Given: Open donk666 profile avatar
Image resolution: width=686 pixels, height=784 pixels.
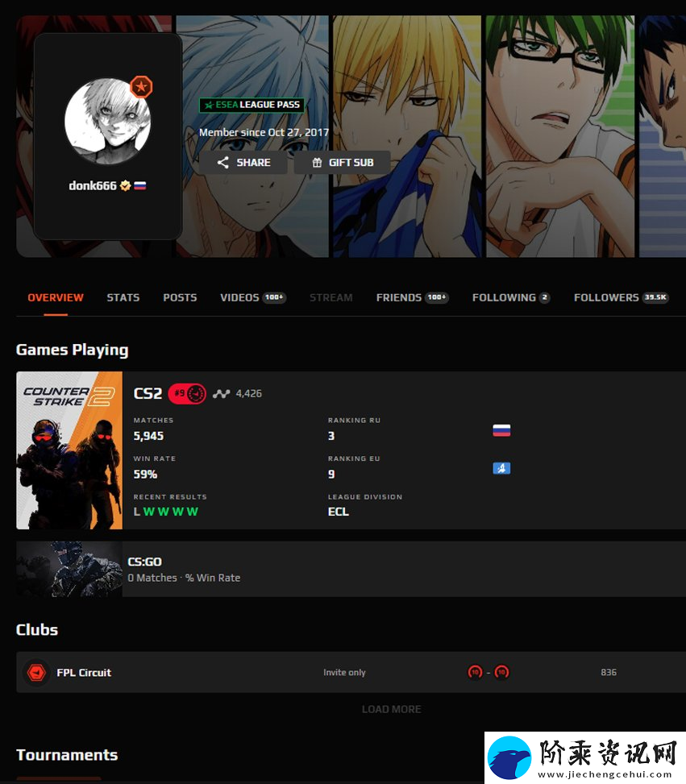Looking at the screenshot, I should (107, 122).
